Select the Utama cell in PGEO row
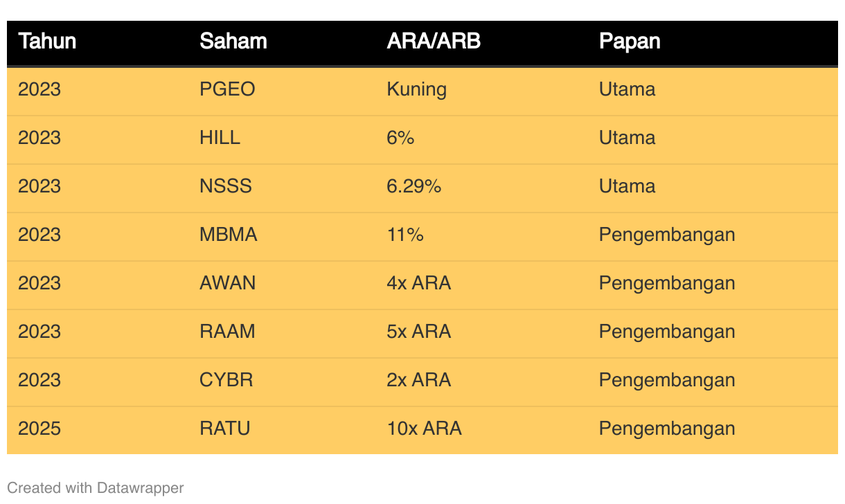845x504 pixels. (627, 89)
